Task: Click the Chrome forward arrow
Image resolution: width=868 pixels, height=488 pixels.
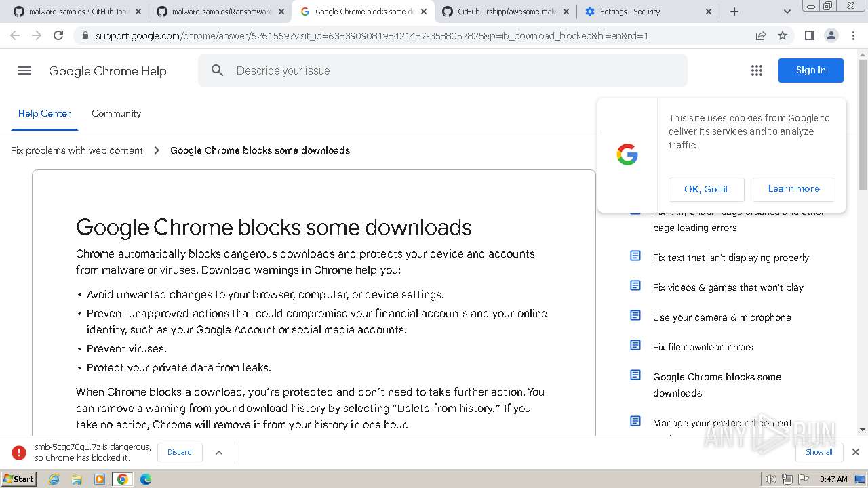Action: tap(37, 35)
